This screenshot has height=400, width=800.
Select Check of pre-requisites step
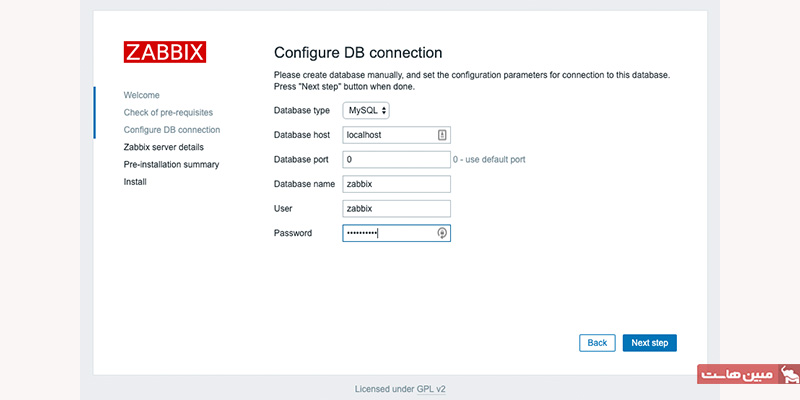click(168, 112)
